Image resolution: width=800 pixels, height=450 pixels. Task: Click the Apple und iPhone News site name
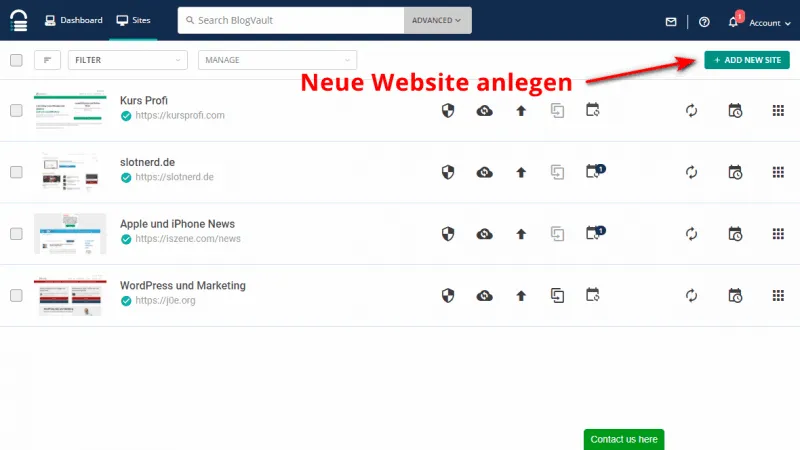pyautogui.click(x=178, y=224)
